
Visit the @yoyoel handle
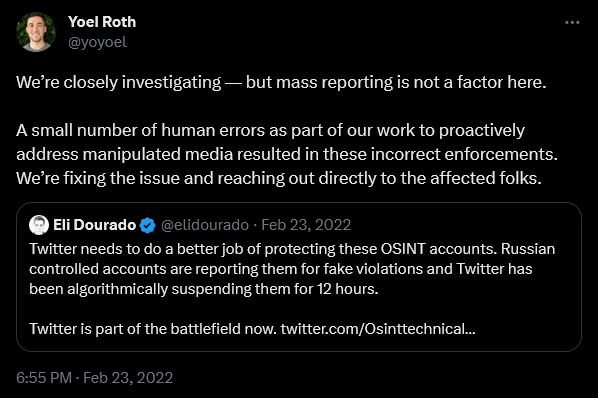click(97, 42)
